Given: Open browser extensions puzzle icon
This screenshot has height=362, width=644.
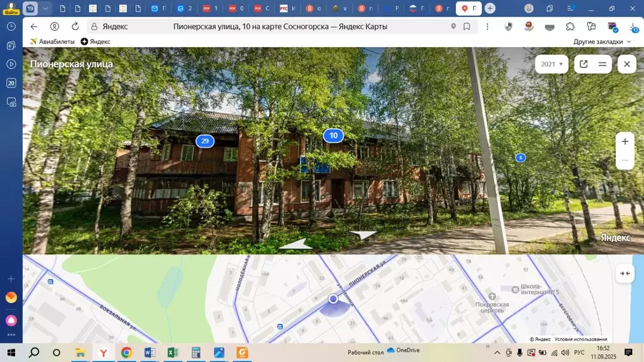Looking at the screenshot, I should [570, 26].
